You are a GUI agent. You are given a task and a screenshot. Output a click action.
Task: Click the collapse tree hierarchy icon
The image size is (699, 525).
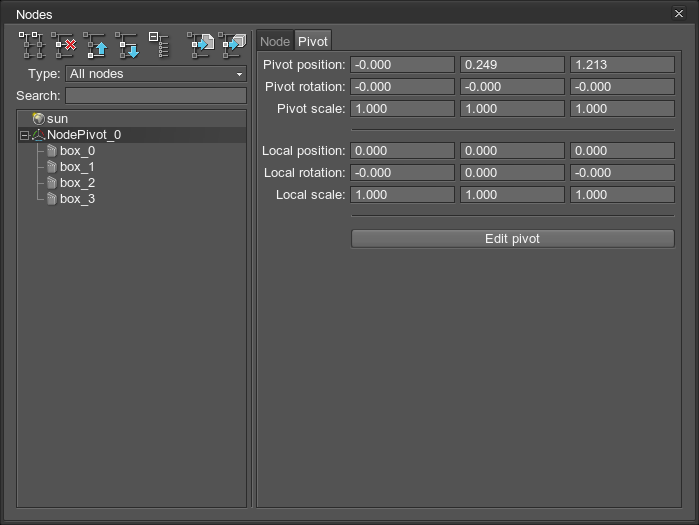158,44
